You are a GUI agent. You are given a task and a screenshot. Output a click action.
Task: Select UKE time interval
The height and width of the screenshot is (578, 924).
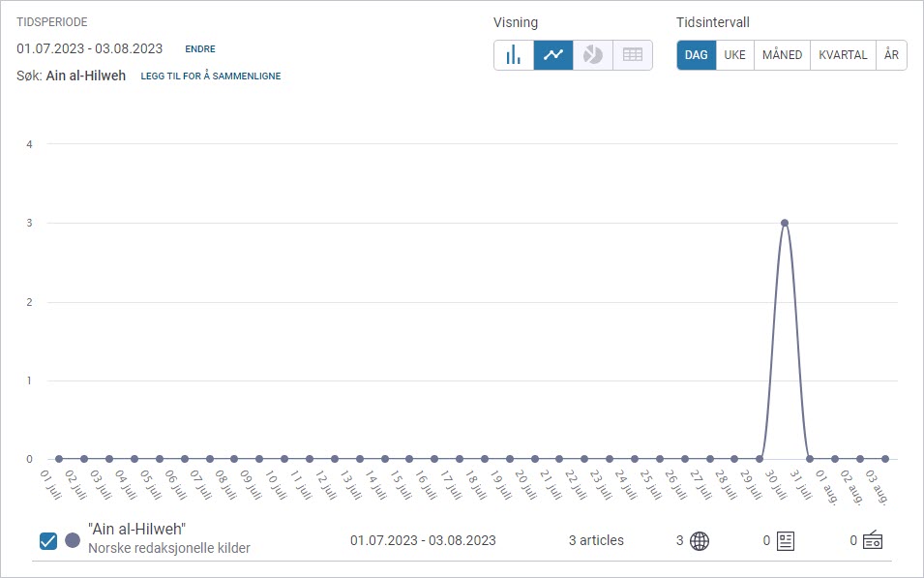735,55
